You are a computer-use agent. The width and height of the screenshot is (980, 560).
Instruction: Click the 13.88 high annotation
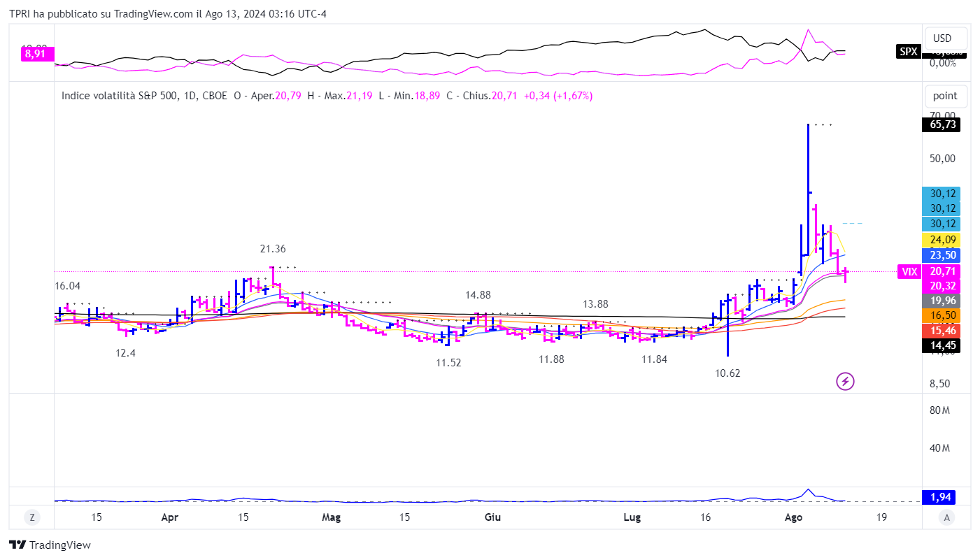tap(595, 304)
